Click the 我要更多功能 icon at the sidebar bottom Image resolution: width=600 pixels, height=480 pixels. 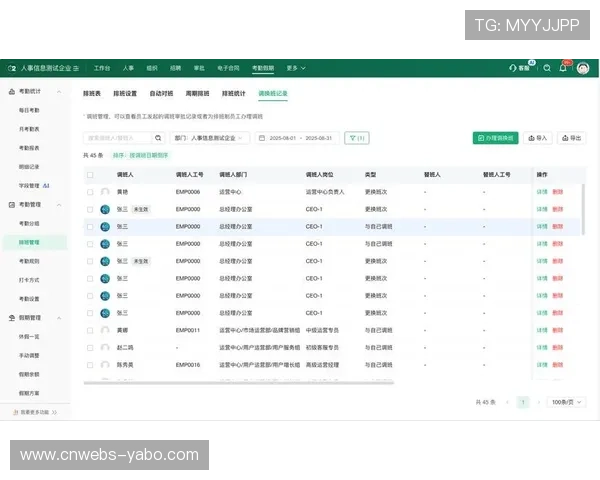(x=16, y=412)
